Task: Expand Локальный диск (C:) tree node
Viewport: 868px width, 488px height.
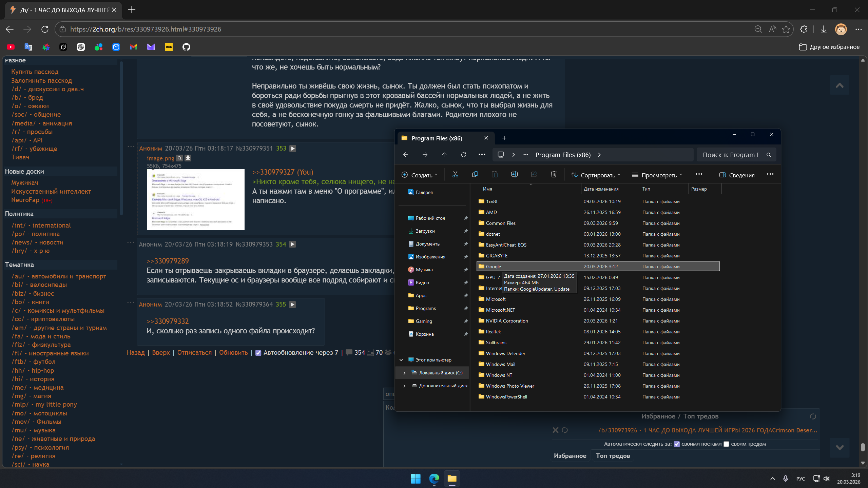Action: point(404,373)
